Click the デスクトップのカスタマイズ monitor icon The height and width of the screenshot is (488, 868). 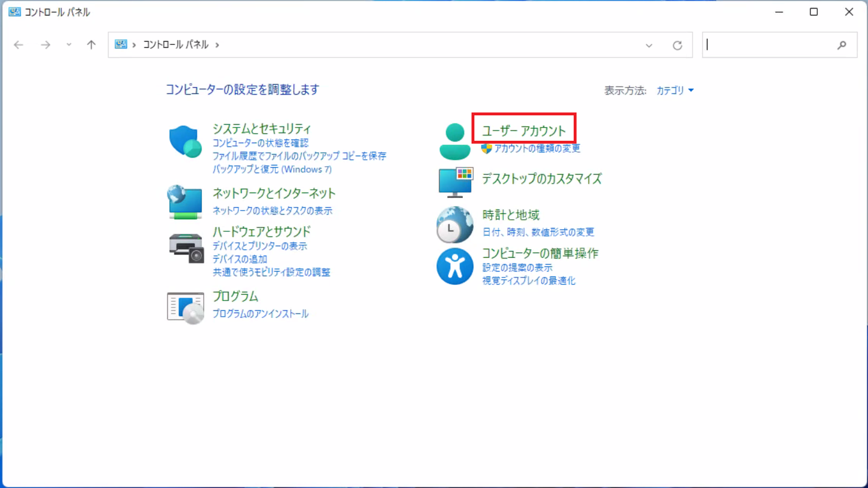455,182
